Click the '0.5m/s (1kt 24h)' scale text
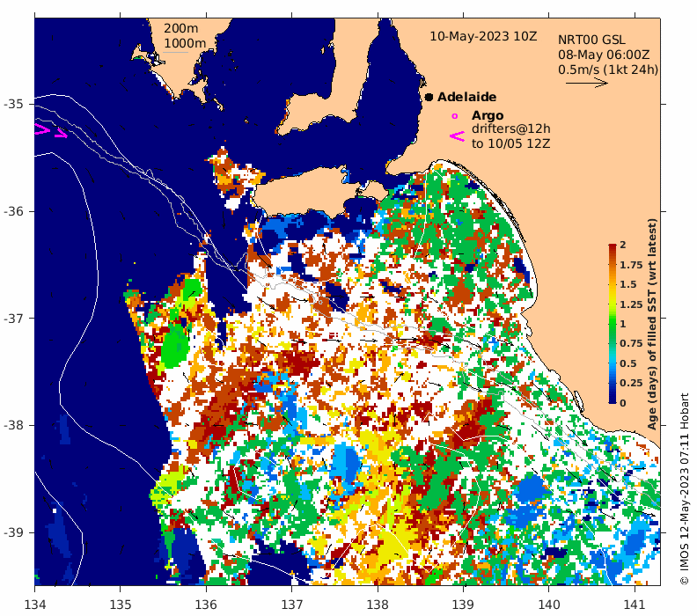 tap(608, 70)
